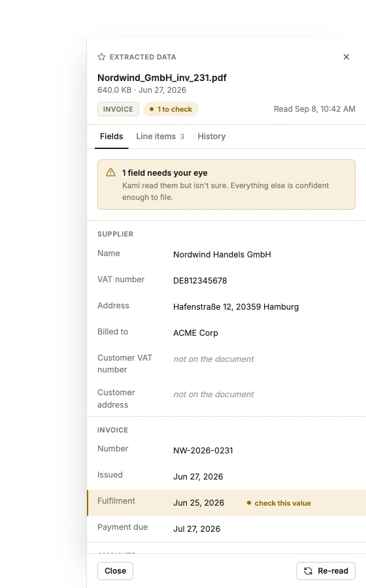Image resolution: width=366 pixels, height=588 pixels.
Task: Click supplier name value Nordwind Handels GmbH
Action: coord(222,255)
